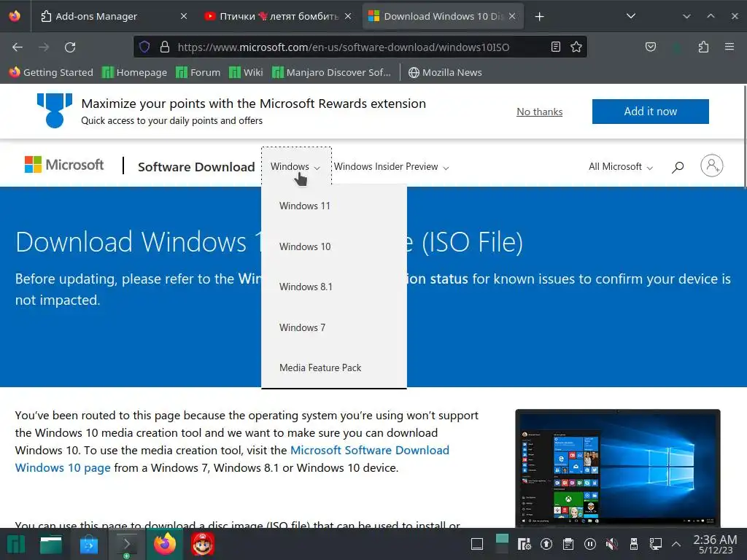The height and width of the screenshot is (560, 747).
Task: Open the Discover software store
Action: 88,544
